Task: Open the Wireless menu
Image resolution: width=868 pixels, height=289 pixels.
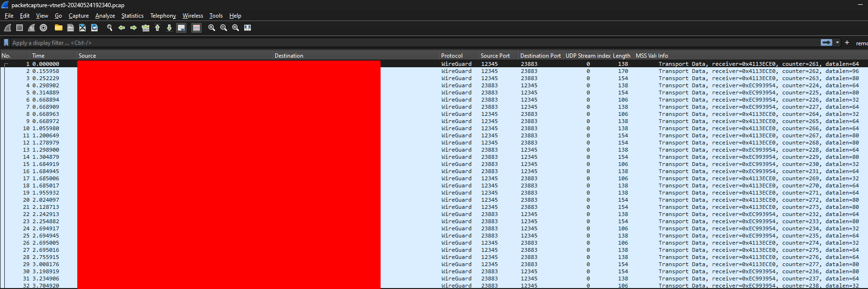Action: point(193,16)
